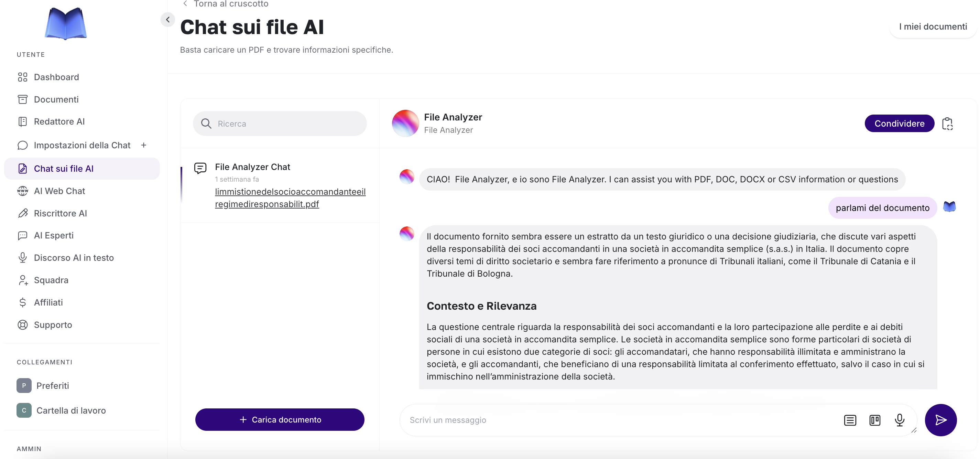Click the clipboard icon beside Condividere
The image size is (980, 459).
pyautogui.click(x=947, y=124)
